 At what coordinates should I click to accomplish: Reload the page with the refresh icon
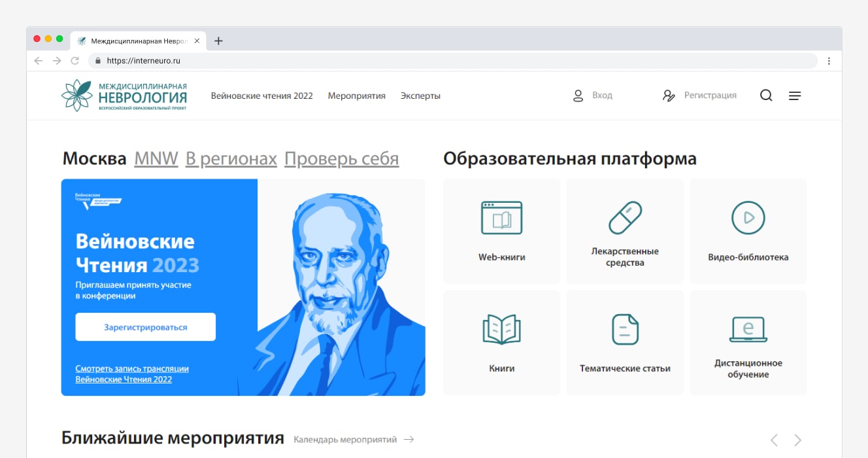pyautogui.click(x=75, y=61)
